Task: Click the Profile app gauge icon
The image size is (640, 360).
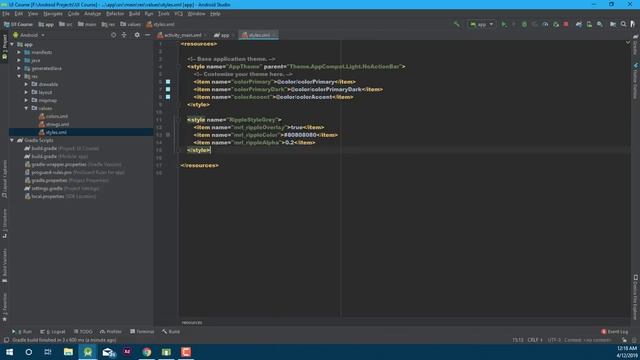Action: point(545,24)
